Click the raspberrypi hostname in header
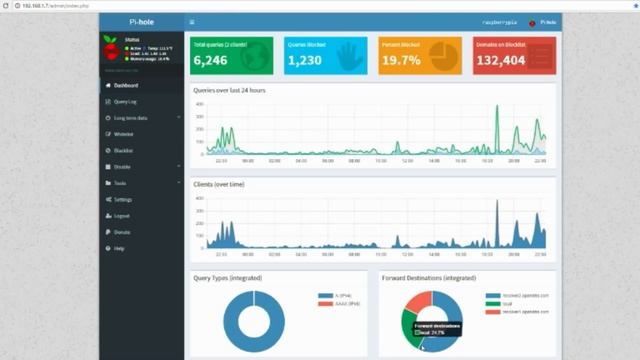The image size is (640, 360). click(499, 22)
